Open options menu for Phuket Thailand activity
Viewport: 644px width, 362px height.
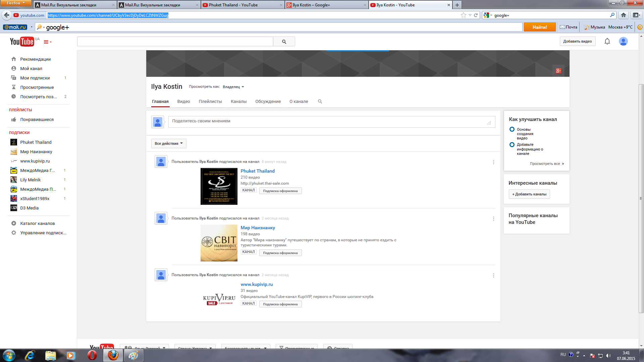(493, 162)
